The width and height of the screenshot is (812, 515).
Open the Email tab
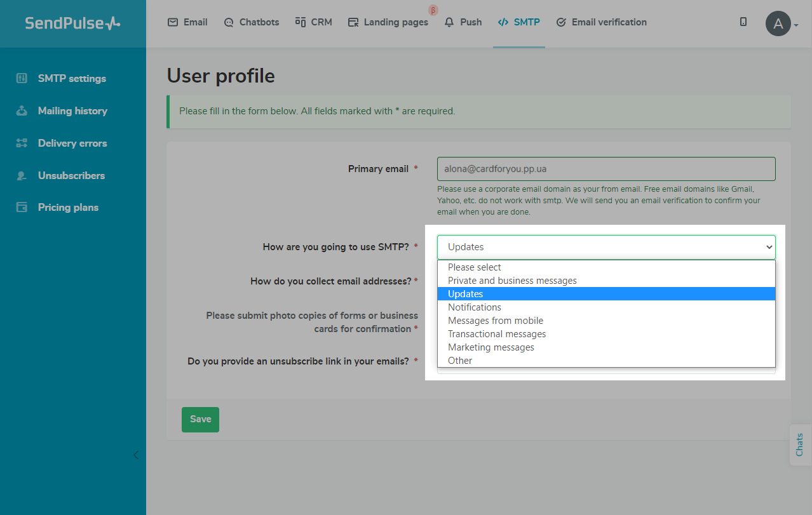tap(187, 22)
